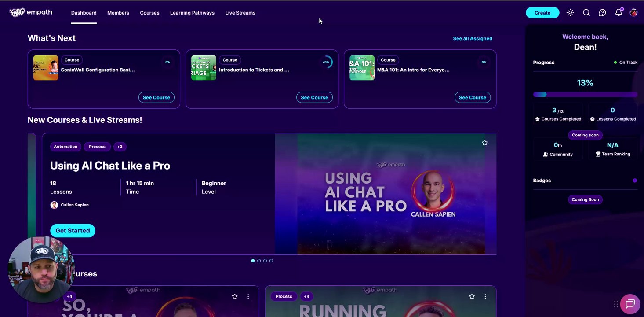Image resolution: width=644 pixels, height=317 pixels.
Task: Click previous slide peek at carousel edge
Action: pos(32,194)
